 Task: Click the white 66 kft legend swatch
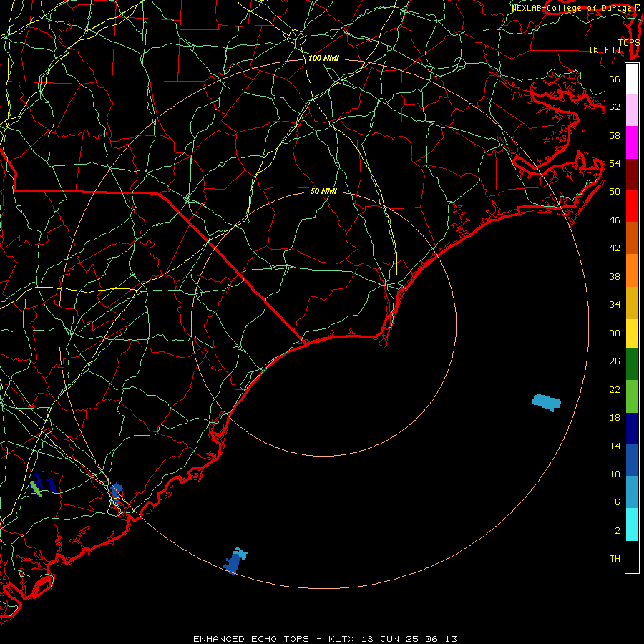632,79
